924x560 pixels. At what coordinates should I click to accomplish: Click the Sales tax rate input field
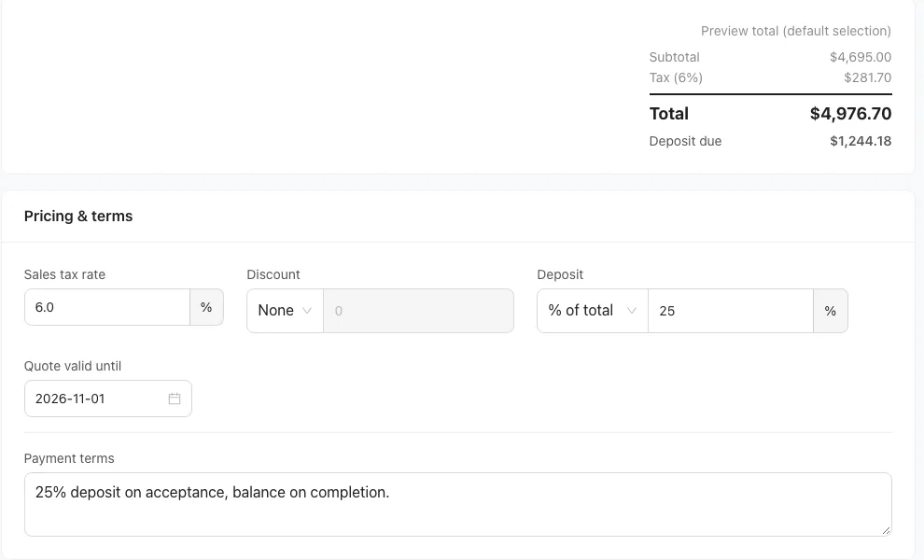pyautogui.click(x=107, y=307)
